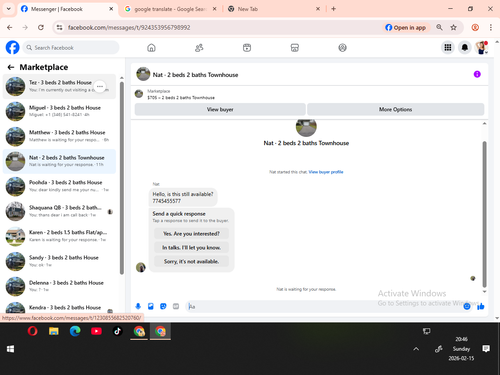This screenshot has height=375, width=500.
Task: Click the chat messages scrollbar
Action: tap(484, 214)
